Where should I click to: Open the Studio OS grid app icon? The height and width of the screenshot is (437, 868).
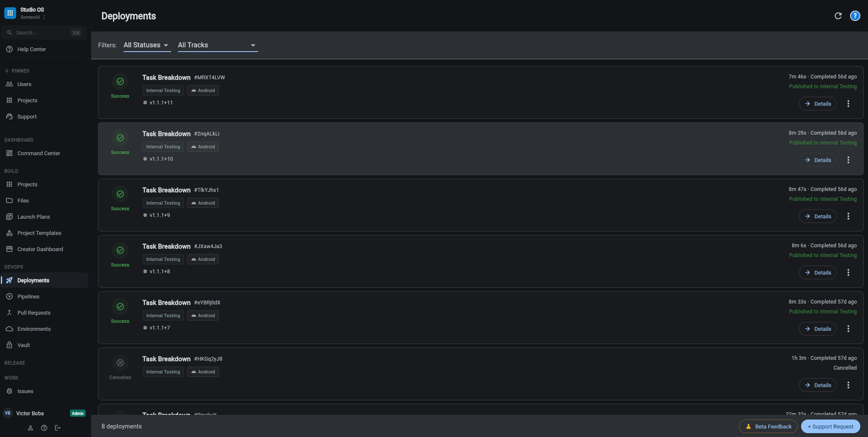[x=10, y=12]
